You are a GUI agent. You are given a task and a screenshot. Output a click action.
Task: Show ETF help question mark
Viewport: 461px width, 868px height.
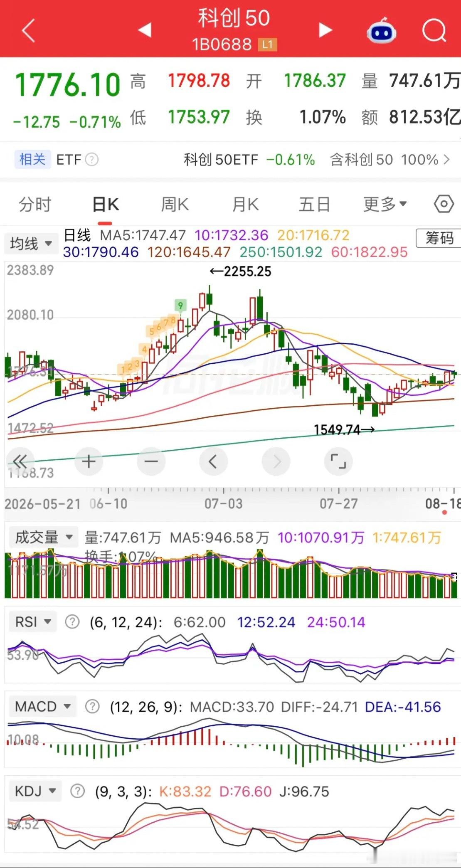pos(92,160)
